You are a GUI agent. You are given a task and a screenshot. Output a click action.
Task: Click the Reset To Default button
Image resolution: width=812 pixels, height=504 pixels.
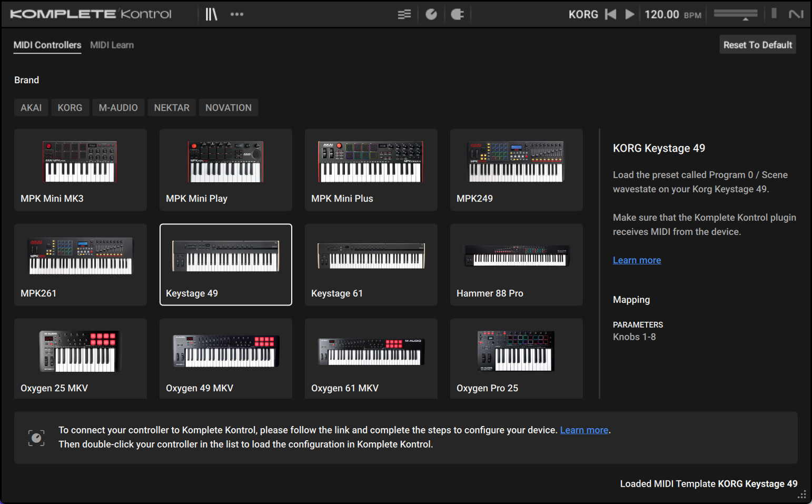click(x=758, y=45)
